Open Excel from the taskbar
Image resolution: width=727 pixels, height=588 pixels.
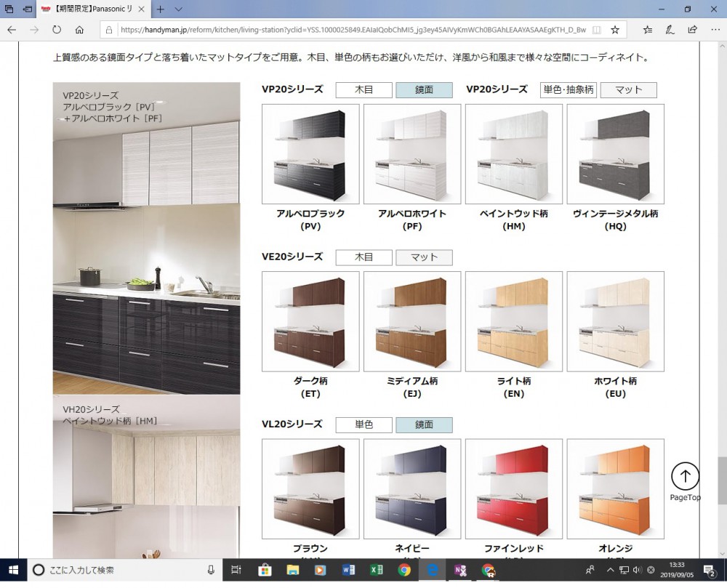pyautogui.click(x=376, y=570)
